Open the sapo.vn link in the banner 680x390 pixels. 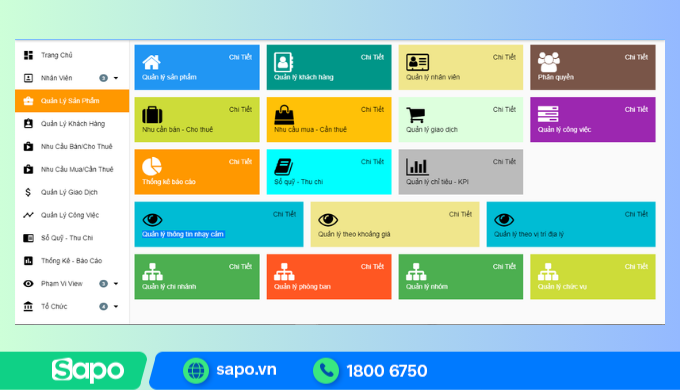point(246,370)
